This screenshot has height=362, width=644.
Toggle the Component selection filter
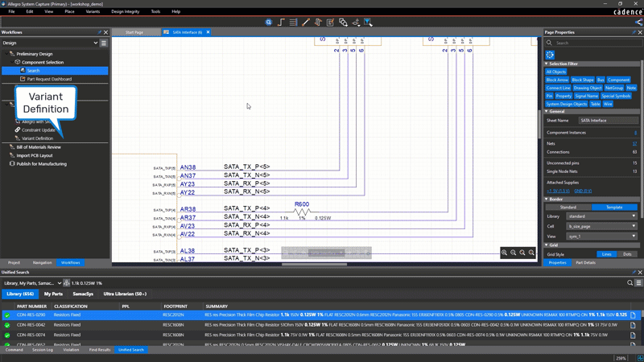pyautogui.click(x=618, y=80)
